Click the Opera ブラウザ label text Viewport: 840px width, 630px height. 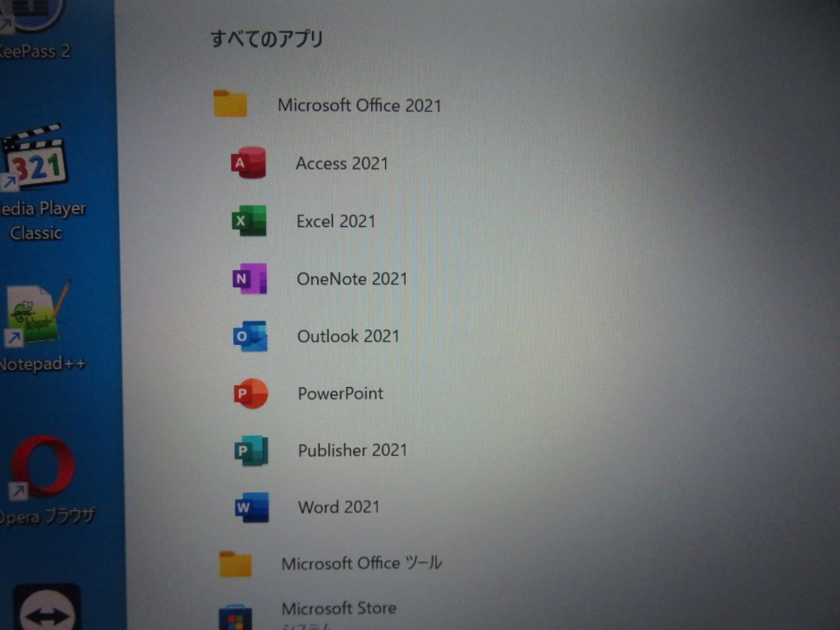coord(47,516)
